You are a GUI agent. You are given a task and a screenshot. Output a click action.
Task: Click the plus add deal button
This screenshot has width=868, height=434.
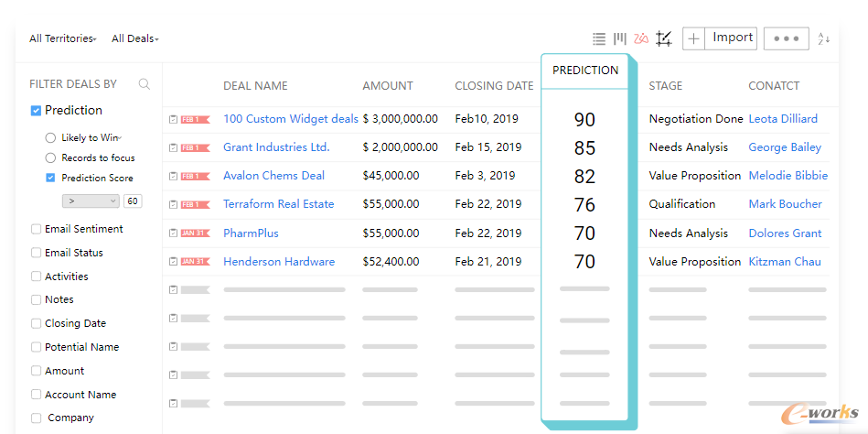pyautogui.click(x=694, y=38)
